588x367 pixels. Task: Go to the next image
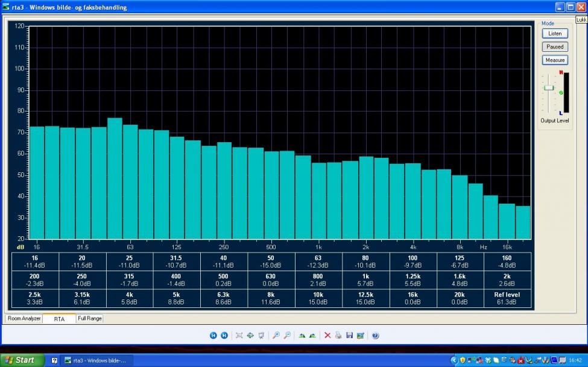224,335
